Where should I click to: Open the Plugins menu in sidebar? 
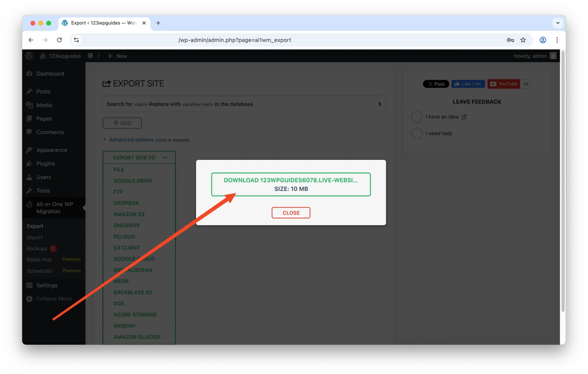tap(45, 163)
